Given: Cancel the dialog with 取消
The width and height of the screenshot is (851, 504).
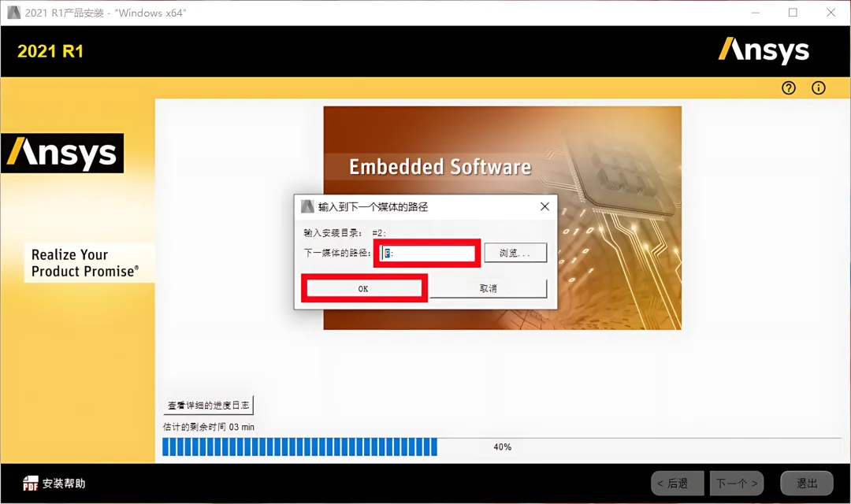Looking at the screenshot, I should tap(489, 289).
